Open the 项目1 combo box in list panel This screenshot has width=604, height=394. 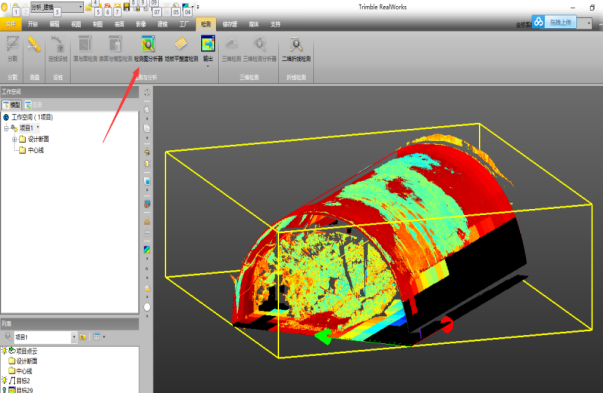point(45,337)
